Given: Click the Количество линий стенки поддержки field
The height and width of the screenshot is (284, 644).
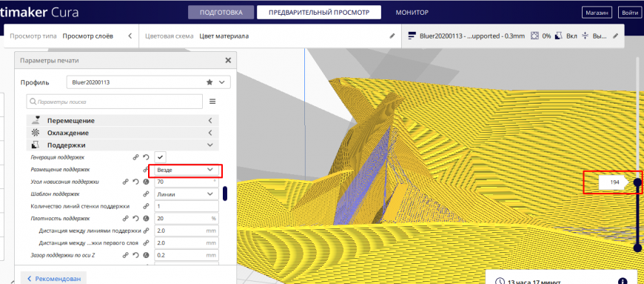Looking at the screenshot, I should (x=187, y=206).
